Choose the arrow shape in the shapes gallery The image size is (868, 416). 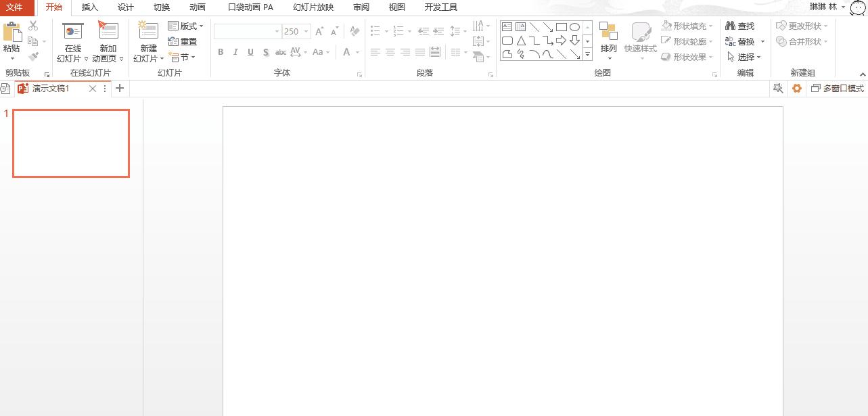(561, 40)
